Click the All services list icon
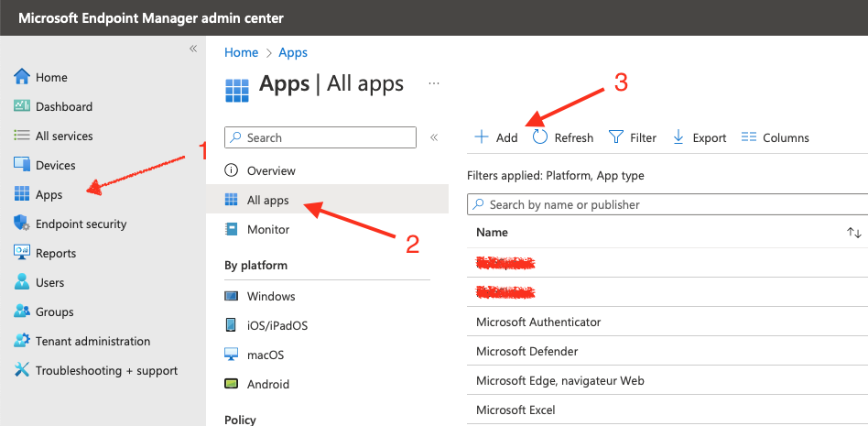 22,136
